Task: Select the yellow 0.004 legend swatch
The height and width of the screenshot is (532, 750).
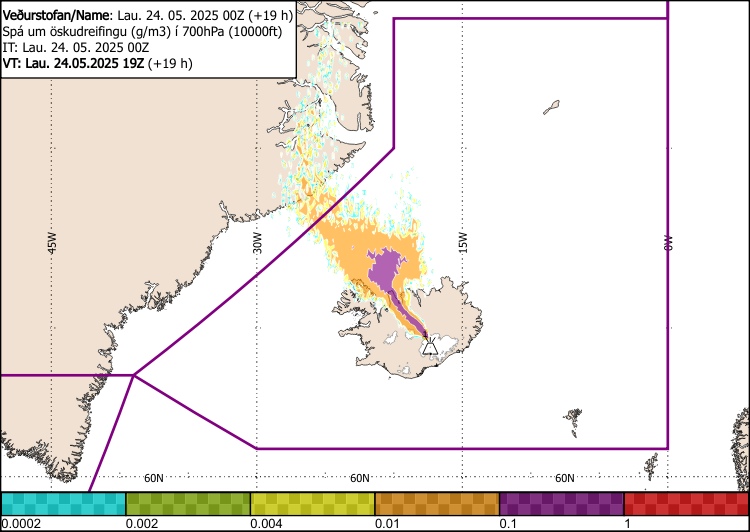Action: (313, 504)
